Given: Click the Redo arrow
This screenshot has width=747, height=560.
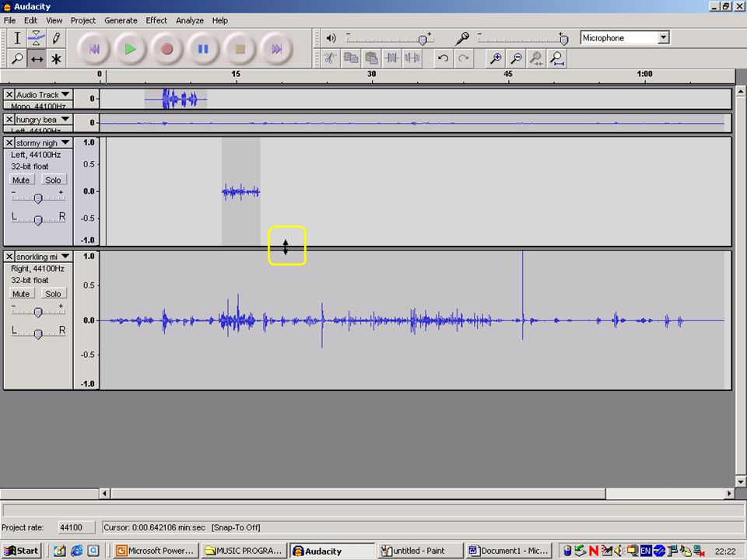Looking at the screenshot, I should [463, 58].
